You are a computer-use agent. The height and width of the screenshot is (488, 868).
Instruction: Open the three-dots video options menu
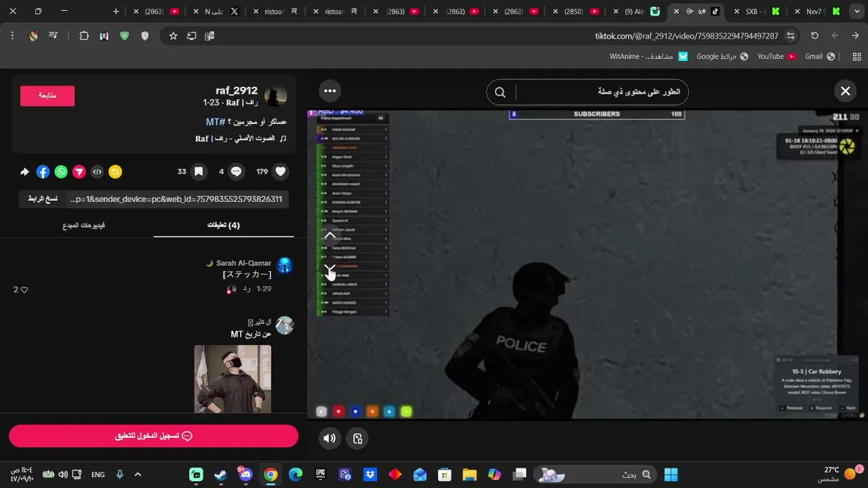point(330,91)
